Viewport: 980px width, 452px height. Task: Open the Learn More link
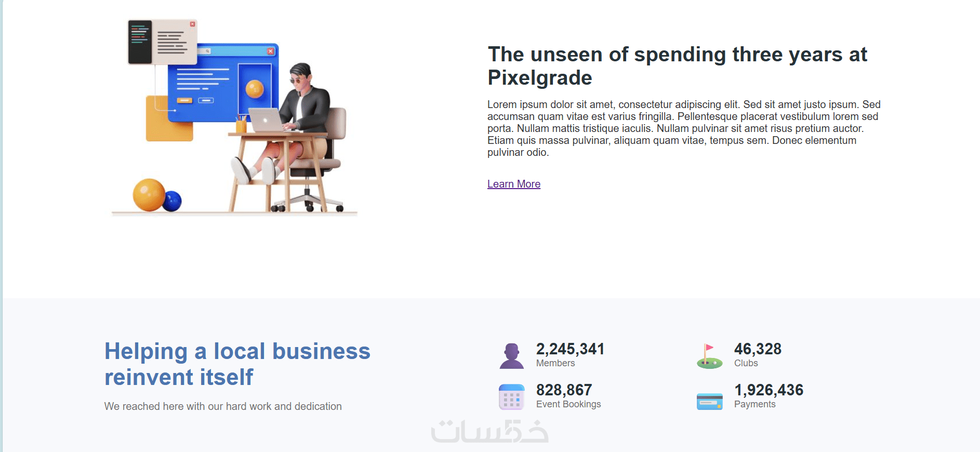513,184
